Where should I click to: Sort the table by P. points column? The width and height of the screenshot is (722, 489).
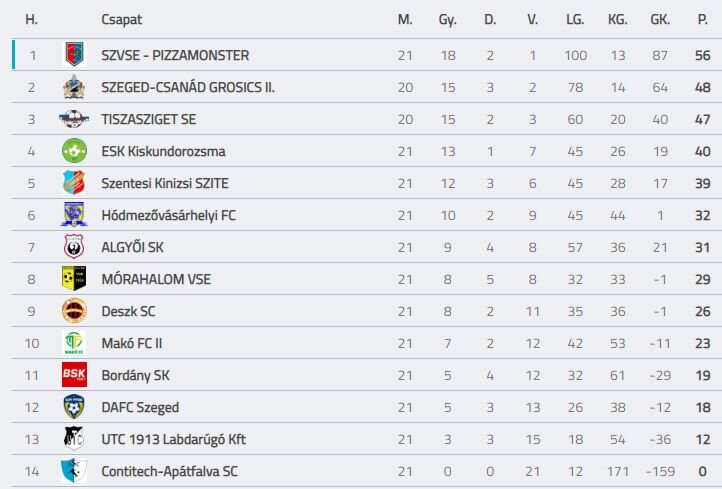(x=703, y=19)
